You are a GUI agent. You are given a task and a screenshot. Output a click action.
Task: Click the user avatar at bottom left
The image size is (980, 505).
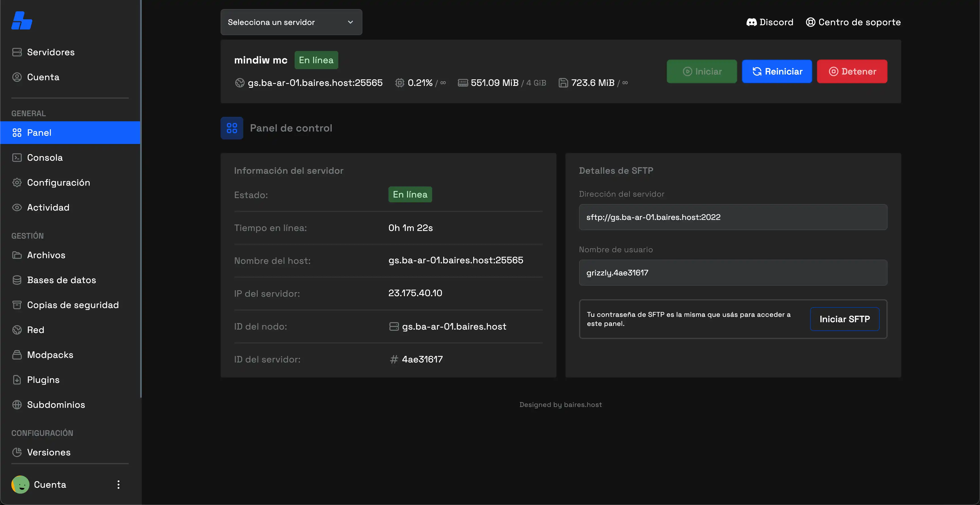coord(20,485)
